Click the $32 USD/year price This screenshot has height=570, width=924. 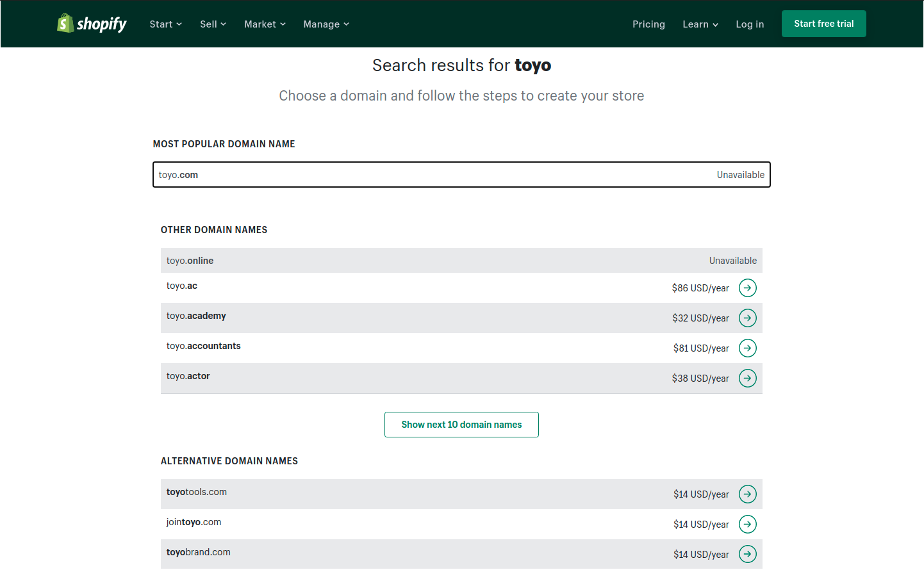[700, 318]
